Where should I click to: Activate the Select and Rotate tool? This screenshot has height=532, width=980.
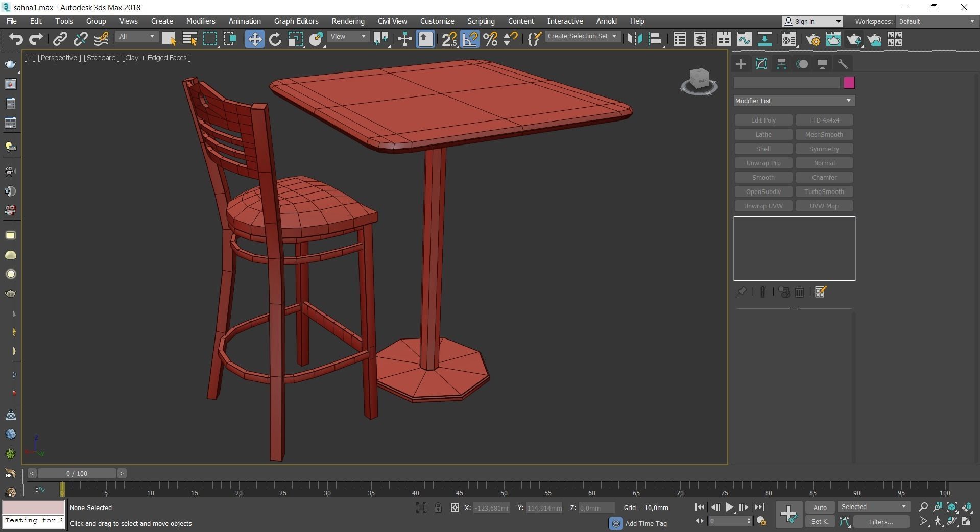point(275,39)
